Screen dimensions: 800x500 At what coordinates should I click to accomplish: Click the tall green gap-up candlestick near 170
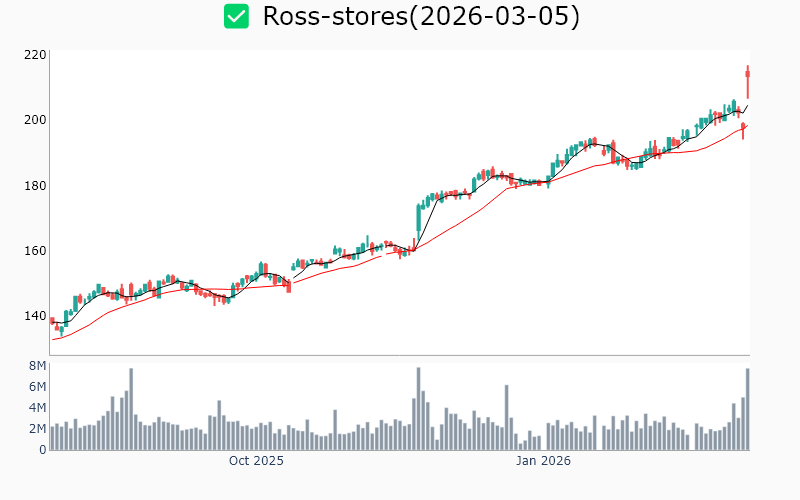click(x=418, y=217)
